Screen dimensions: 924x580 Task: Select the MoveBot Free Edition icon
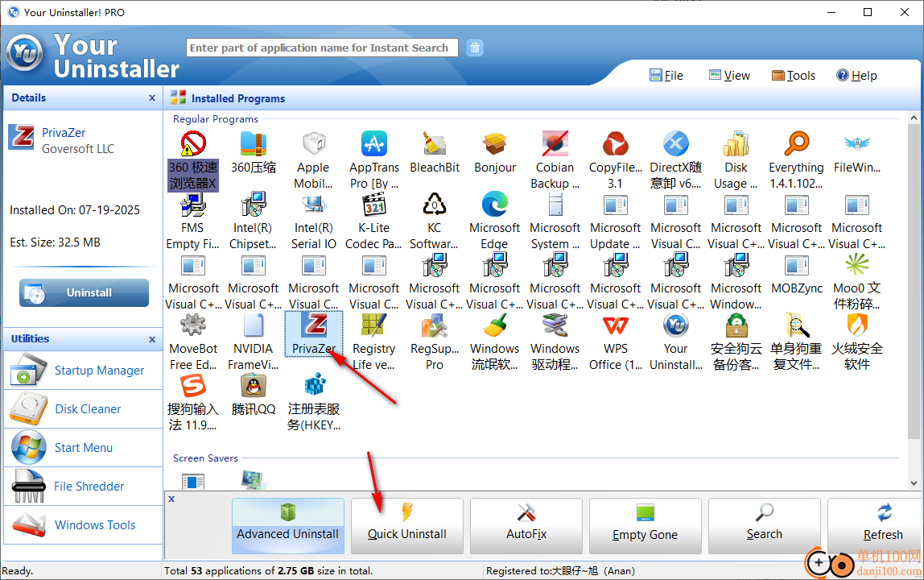coord(192,325)
